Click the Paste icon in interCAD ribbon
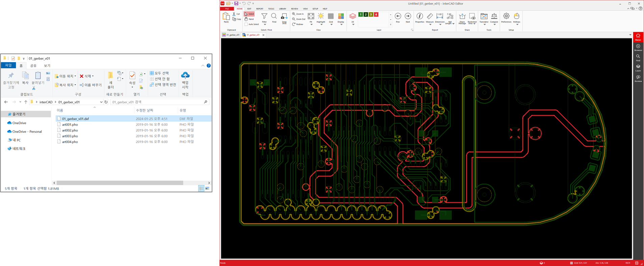The image size is (644, 266). (x=226, y=18)
